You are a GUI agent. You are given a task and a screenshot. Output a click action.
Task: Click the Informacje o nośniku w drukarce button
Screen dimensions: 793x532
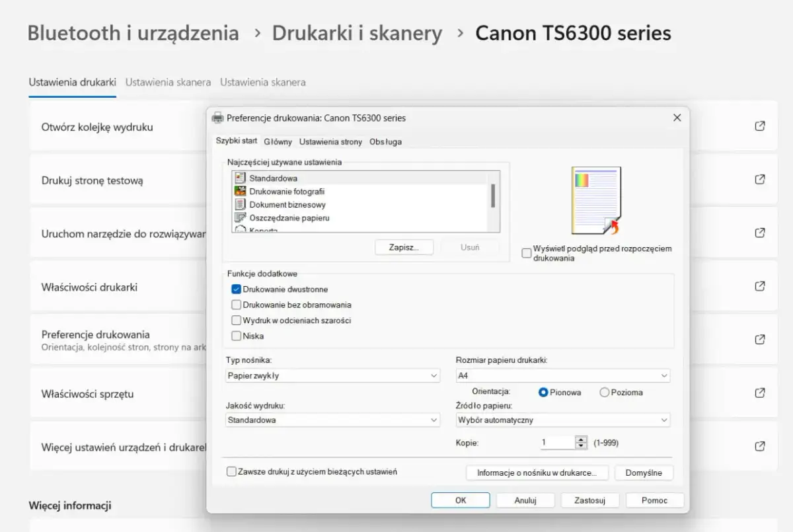pos(537,473)
